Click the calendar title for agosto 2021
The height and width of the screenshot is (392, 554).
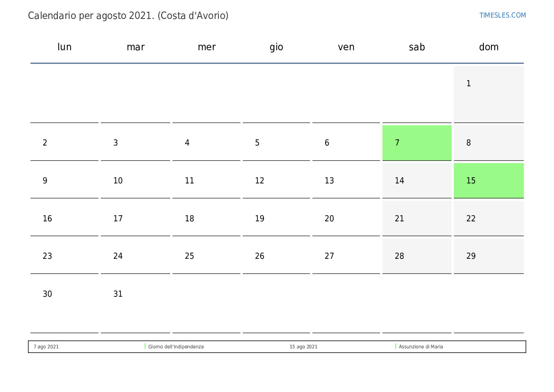point(128,16)
